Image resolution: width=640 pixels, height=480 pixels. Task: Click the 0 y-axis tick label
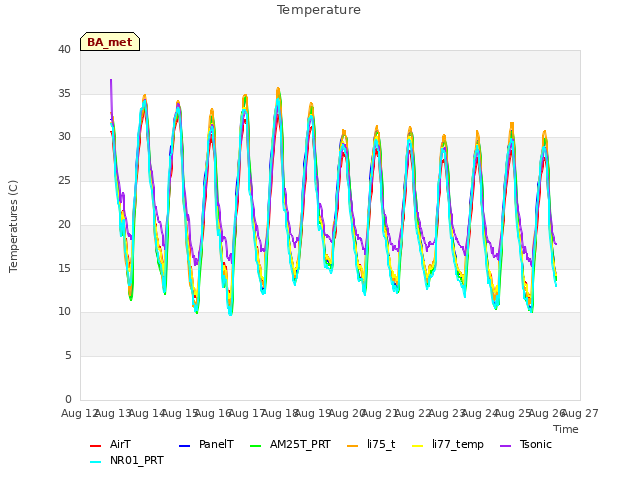tap(68, 399)
